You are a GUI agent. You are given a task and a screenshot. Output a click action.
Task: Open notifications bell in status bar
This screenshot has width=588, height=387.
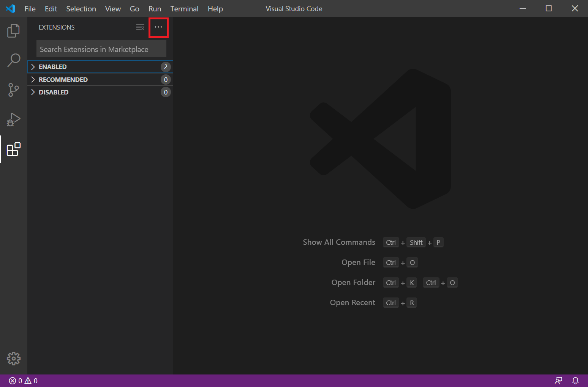[575, 381]
